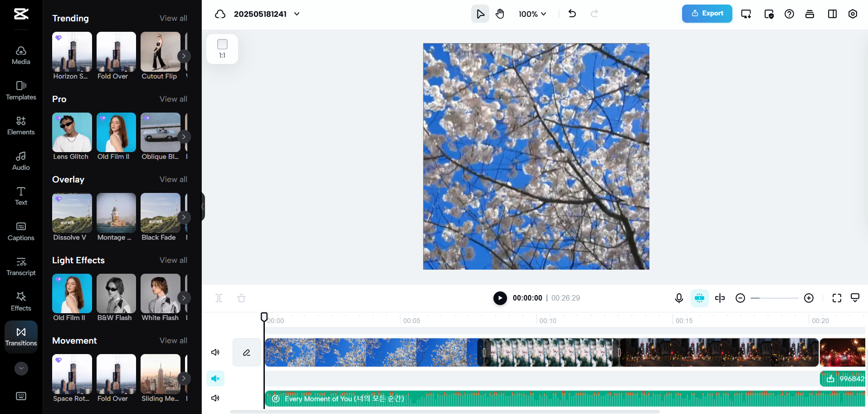The height and width of the screenshot is (414, 868).
Task: Click the CapCut logo icon
Action: [21, 14]
